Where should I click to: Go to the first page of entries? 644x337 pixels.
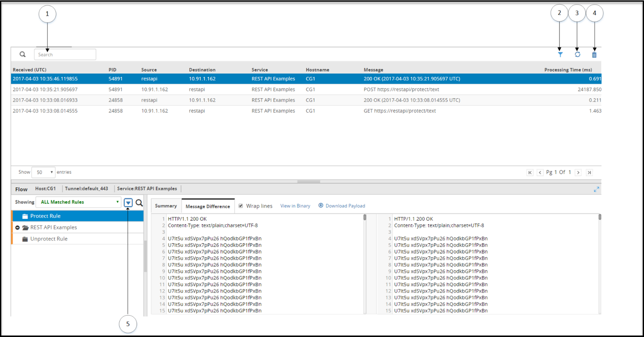click(530, 172)
